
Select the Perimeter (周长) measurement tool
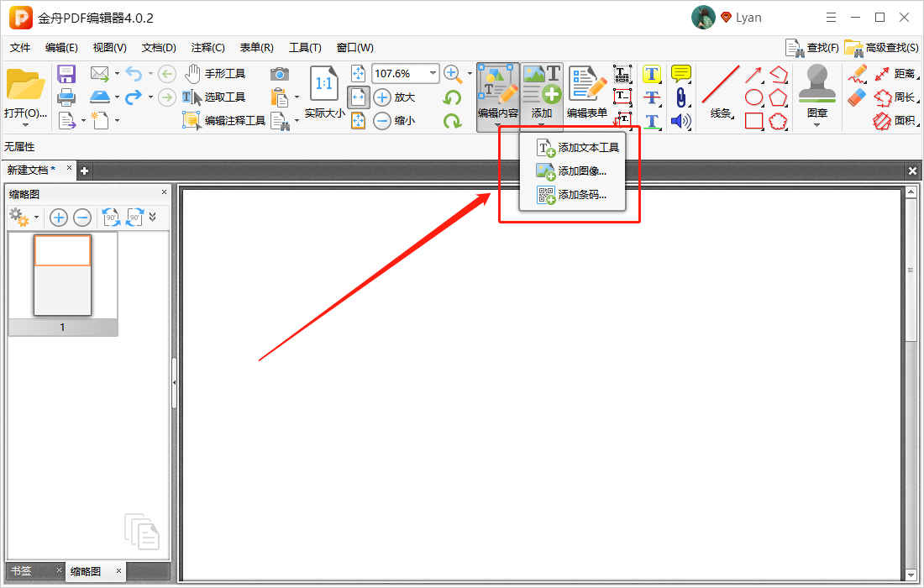895,97
